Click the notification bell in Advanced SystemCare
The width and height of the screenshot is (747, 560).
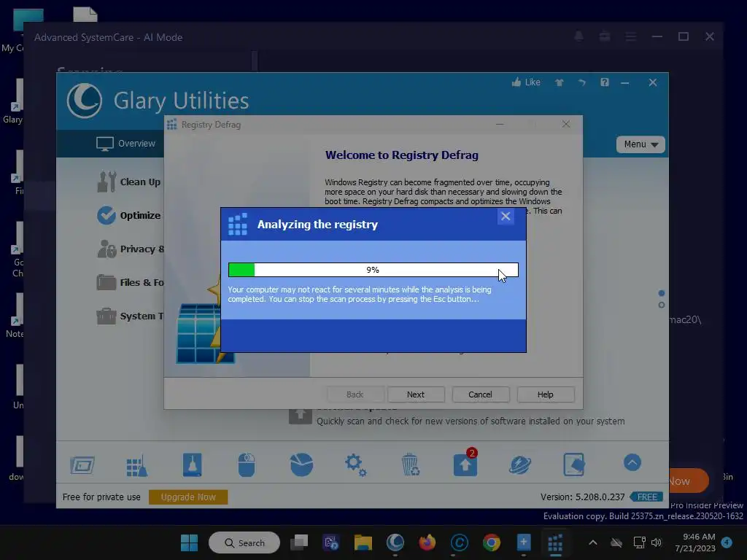(x=578, y=36)
